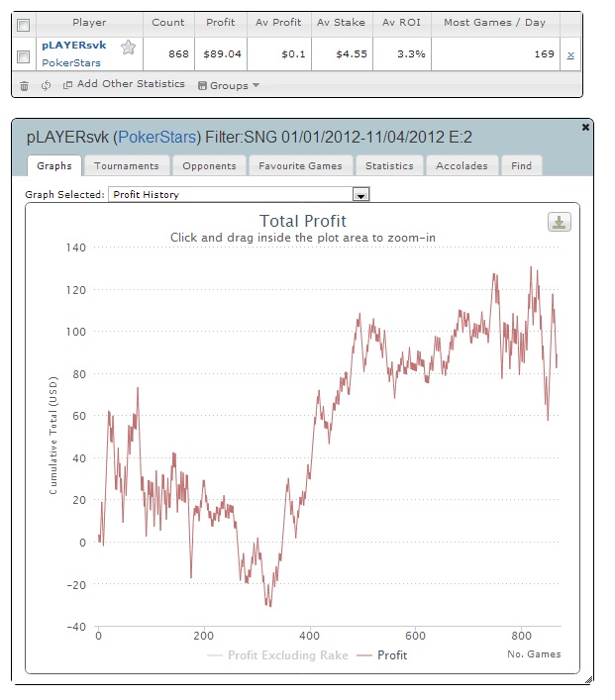
Task: Open the Statistics tab
Action: click(389, 165)
